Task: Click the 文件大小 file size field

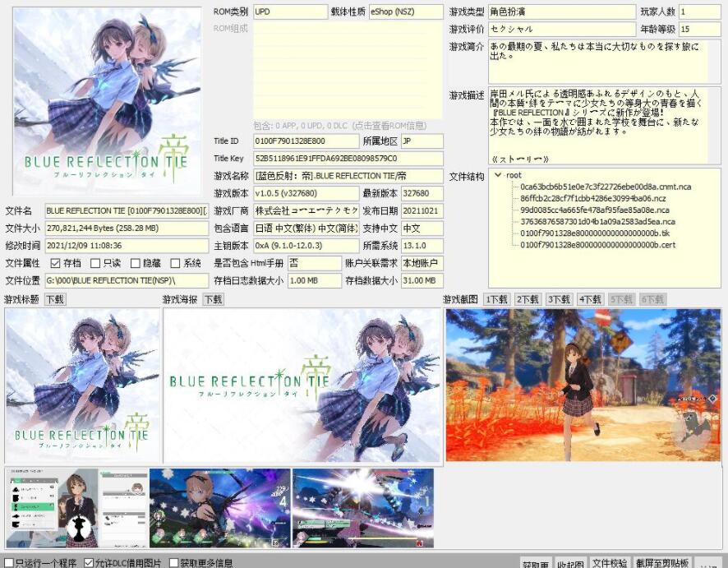Action: click(127, 229)
